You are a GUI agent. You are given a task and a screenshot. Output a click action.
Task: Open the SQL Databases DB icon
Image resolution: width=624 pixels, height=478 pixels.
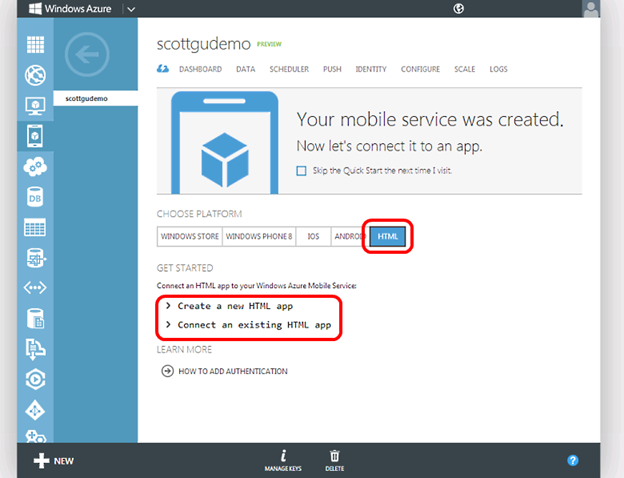point(35,197)
